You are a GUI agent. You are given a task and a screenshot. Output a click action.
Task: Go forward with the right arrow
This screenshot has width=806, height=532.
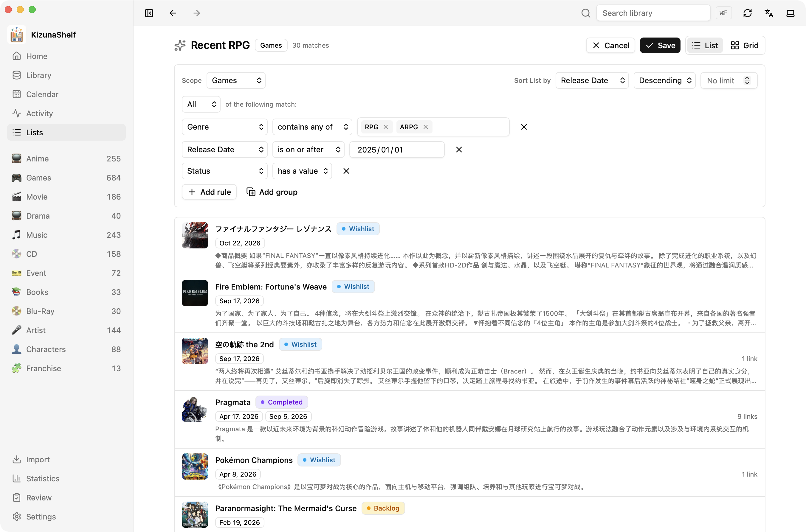click(x=196, y=13)
